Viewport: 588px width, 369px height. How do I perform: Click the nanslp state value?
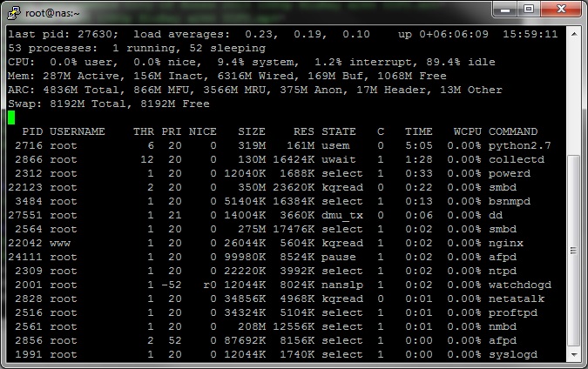pyautogui.click(x=342, y=285)
